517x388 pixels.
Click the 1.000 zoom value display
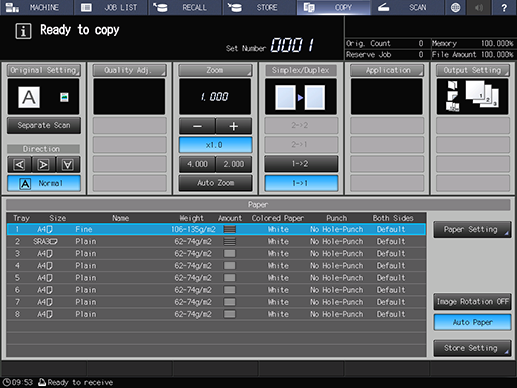[x=215, y=97]
